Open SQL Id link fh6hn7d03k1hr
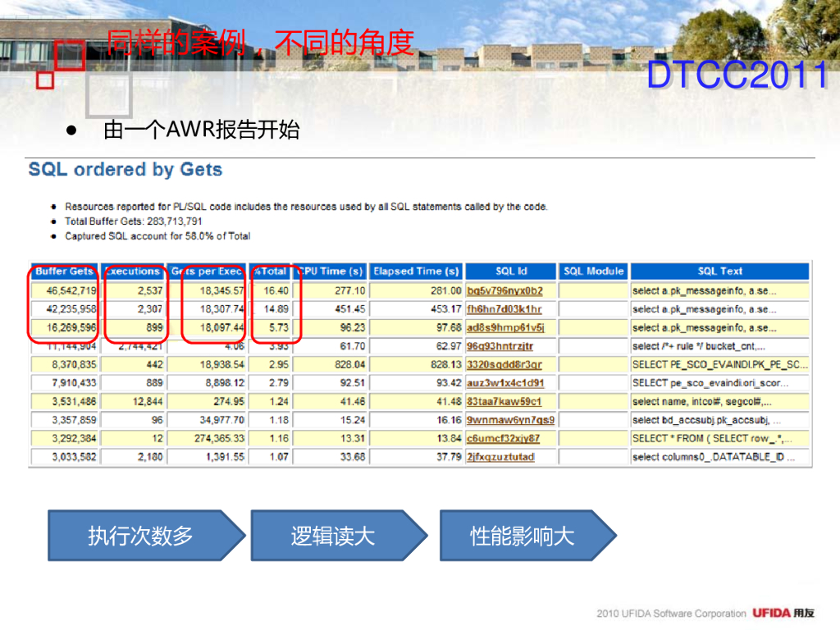Viewport: 840px width, 630px height. click(504, 309)
